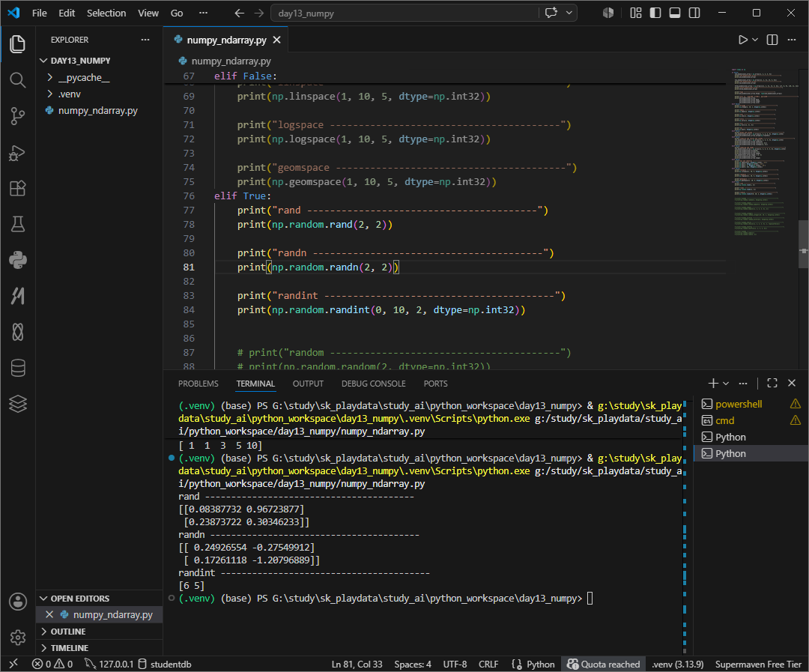The image size is (809, 672).
Task: Open the Python environments view
Action: point(17,260)
